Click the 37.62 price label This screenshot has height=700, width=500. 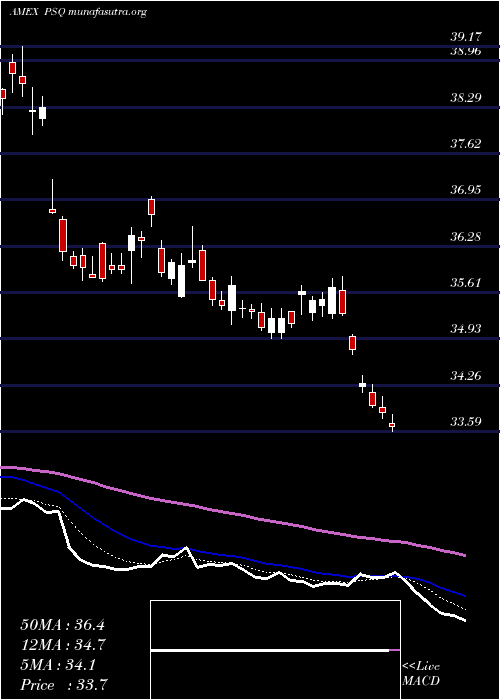[466, 143]
